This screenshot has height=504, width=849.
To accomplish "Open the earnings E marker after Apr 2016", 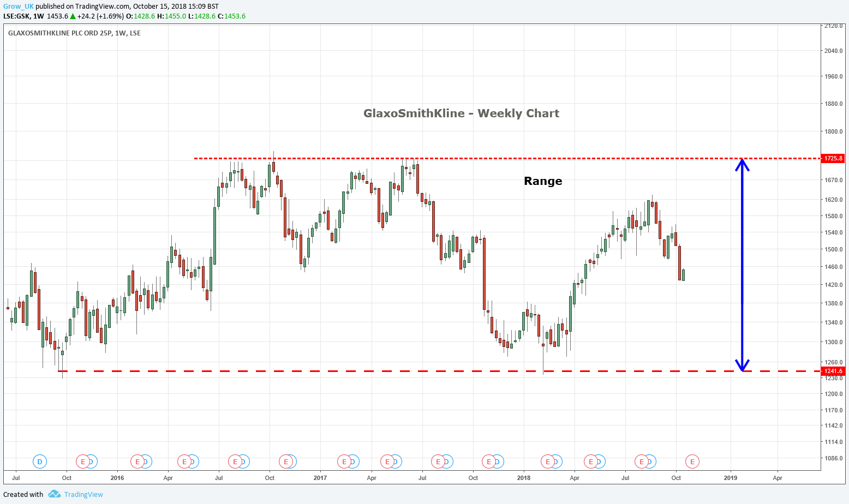I will (x=184, y=462).
